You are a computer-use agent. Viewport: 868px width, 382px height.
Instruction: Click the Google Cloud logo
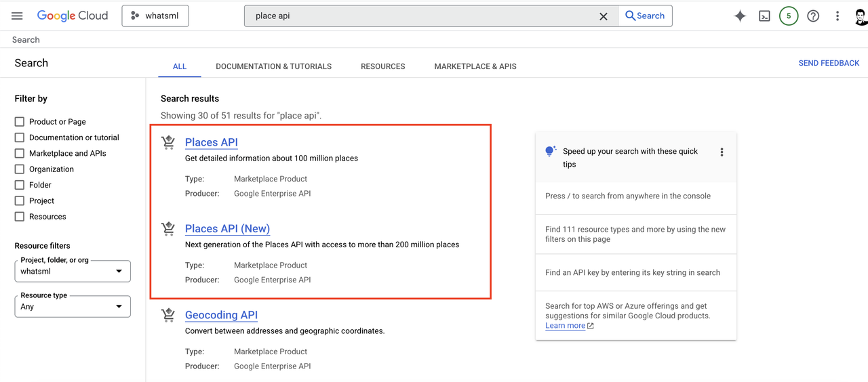[73, 16]
